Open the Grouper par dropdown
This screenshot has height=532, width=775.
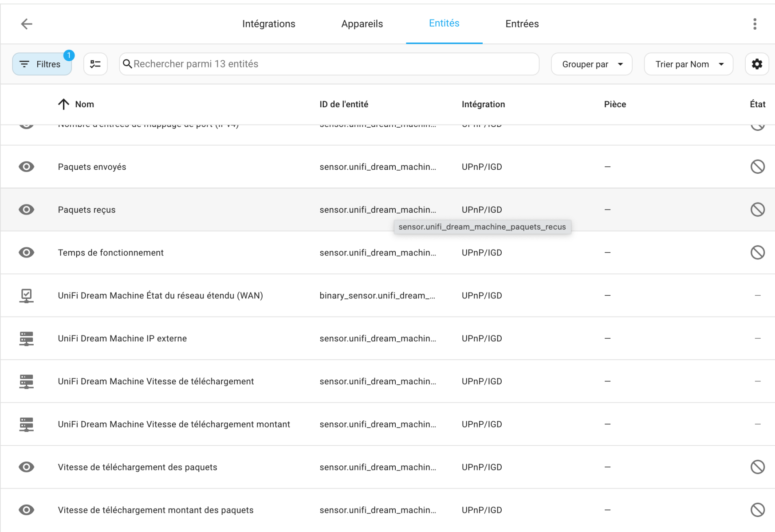(591, 64)
